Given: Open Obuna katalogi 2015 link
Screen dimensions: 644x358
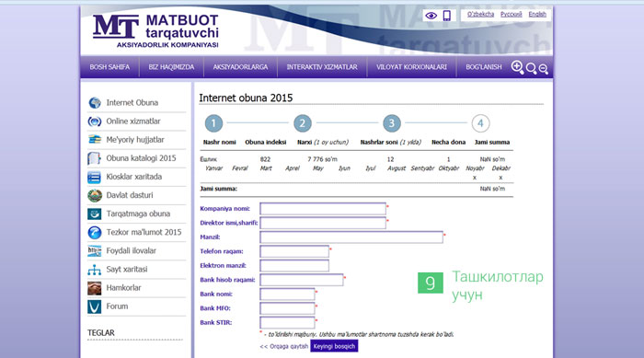Looking at the screenshot, I should 142,158.
